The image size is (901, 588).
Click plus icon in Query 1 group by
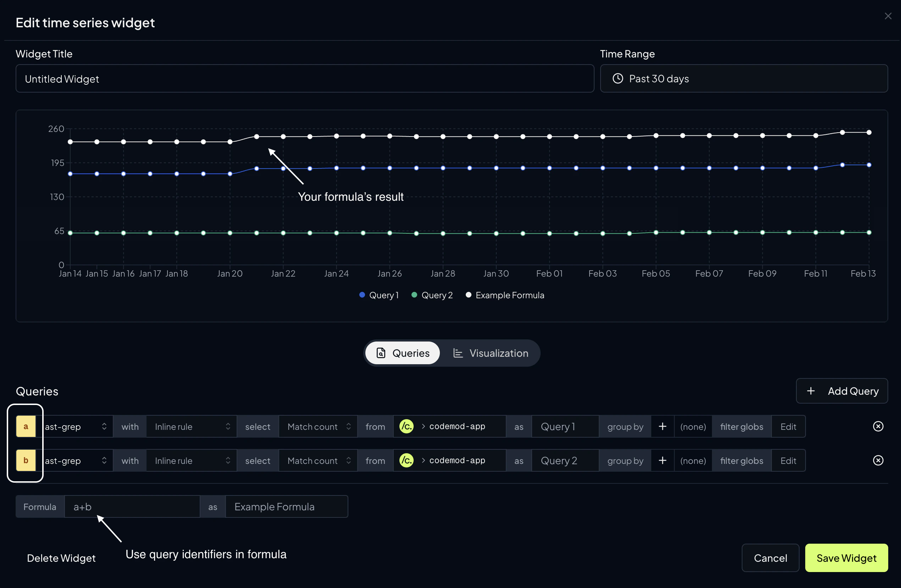(x=662, y=426)
